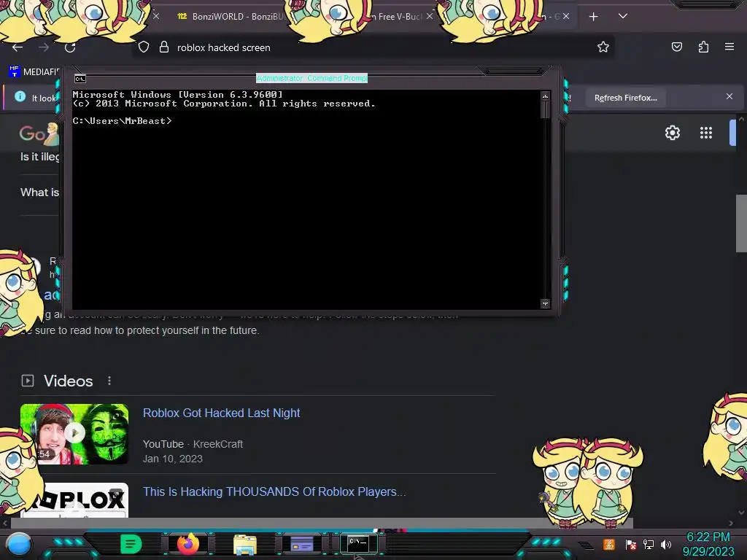The image size is (747, 560).
Task: Play the KreekCraft video thumbnail
Action: click(74, 434)
